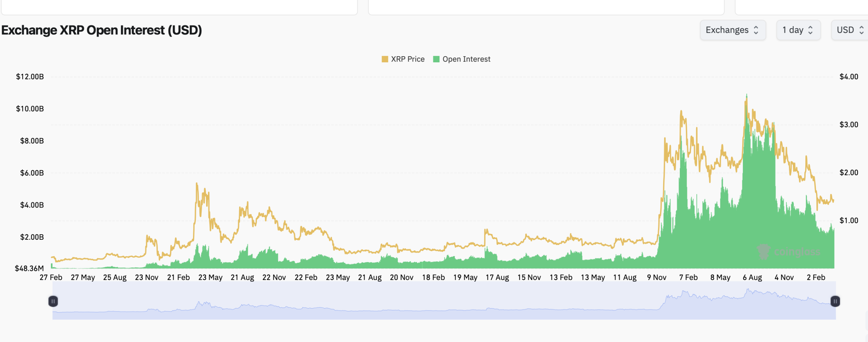Click the right timeline navigator handle

835,300
